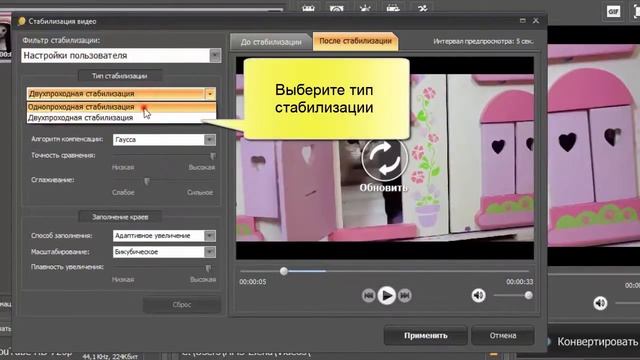Expand the Фильтр стабилизации dropdown arrow
This screenshot has width=640, height=360.
click(x=215, y=56)
